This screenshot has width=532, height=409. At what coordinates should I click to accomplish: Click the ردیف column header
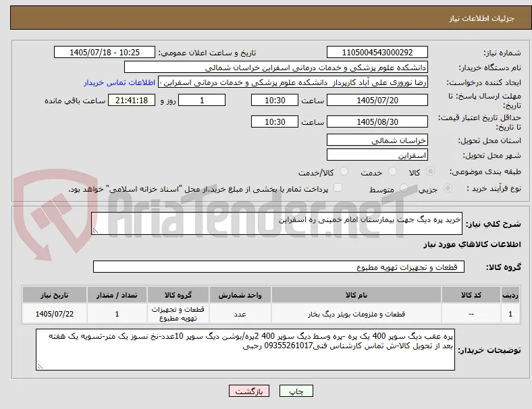coord(510,295)
